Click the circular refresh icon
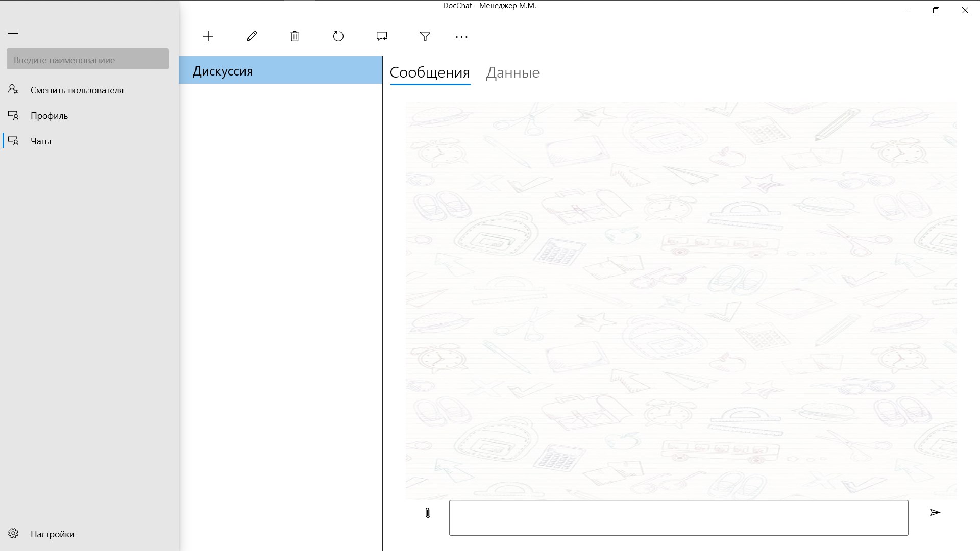 338,36
